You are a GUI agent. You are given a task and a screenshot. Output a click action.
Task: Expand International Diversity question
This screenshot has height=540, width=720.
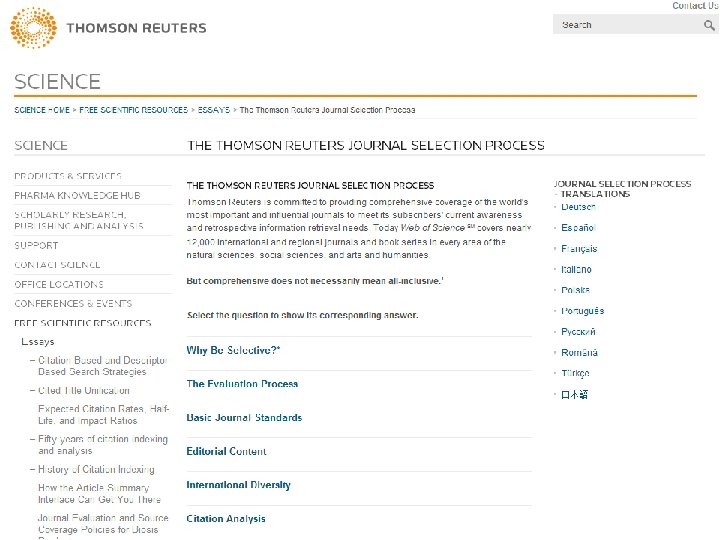[x=239, y=485]
